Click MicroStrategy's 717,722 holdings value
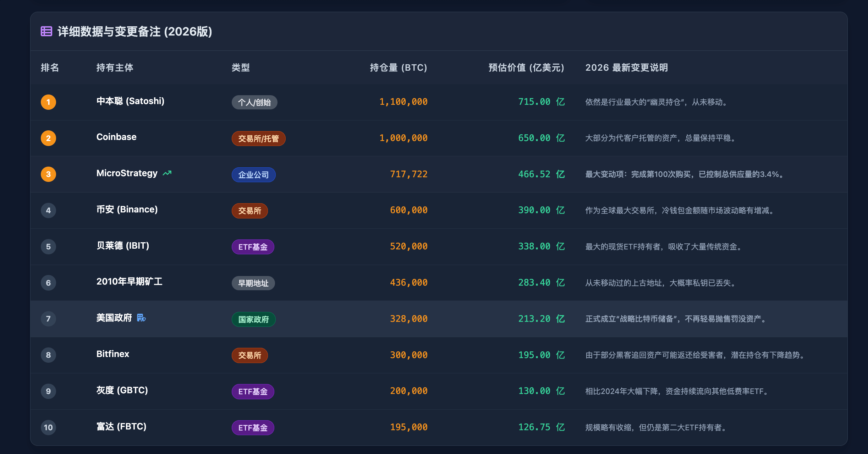The width and height of the screenshot is (868, 454). [x=408, y=174]
